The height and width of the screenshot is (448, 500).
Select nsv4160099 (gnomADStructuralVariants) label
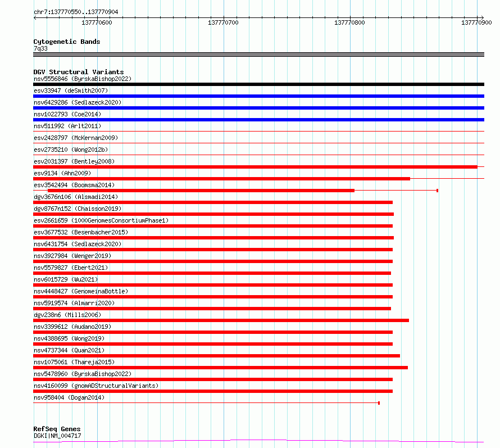click(96, 386)
